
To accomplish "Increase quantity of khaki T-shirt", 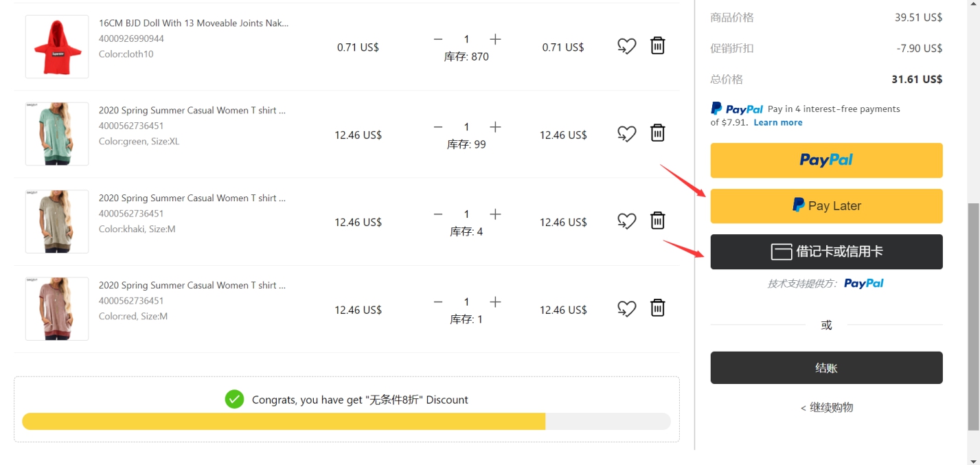I will click(495, 214).
